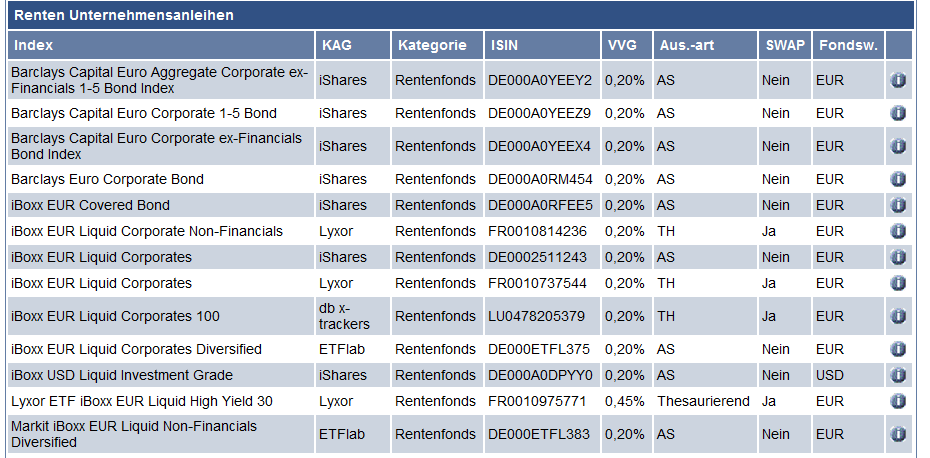Sort by the KAG column header
Image resolution: width=930 pixels, height=458 pixels.
click(337, 45)
